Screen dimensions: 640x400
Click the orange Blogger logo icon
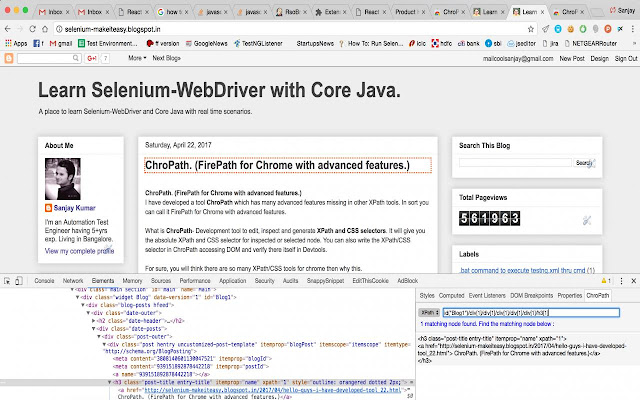9,58
